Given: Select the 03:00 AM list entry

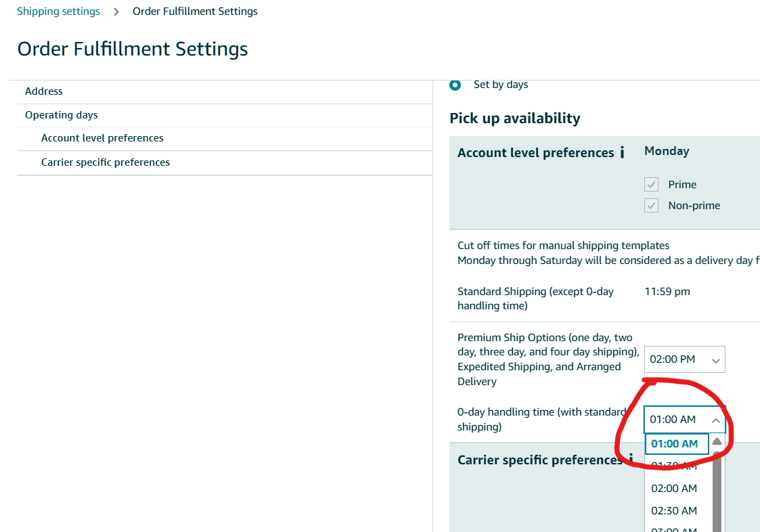Looking at the screenshot, I should click(674, 529).
